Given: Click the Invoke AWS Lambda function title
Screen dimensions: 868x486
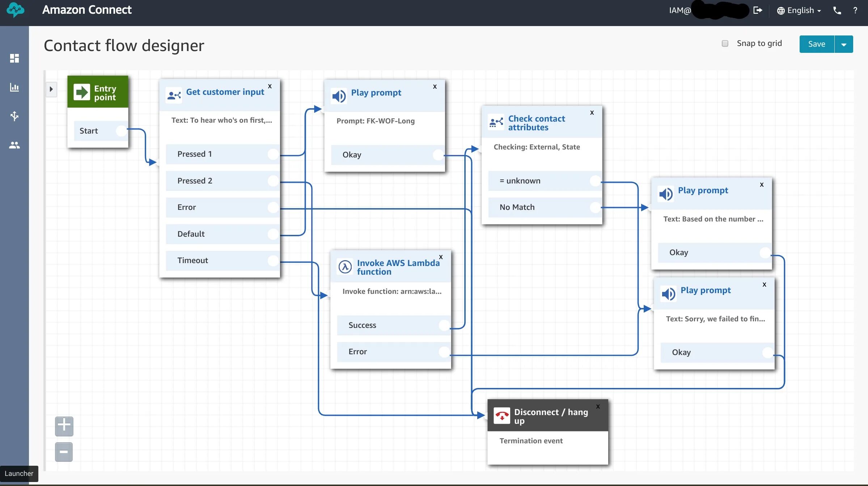Looking at the screenshot, I should coord(398,267).
